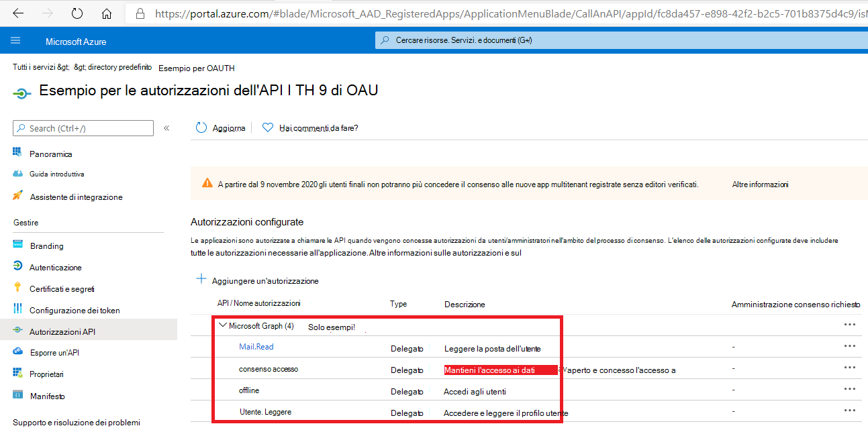Image resolution: width=868 pixels, height=428 pixels.
Task: Click the Assistente di integrazione rocket icon
Action: point(17,197)
